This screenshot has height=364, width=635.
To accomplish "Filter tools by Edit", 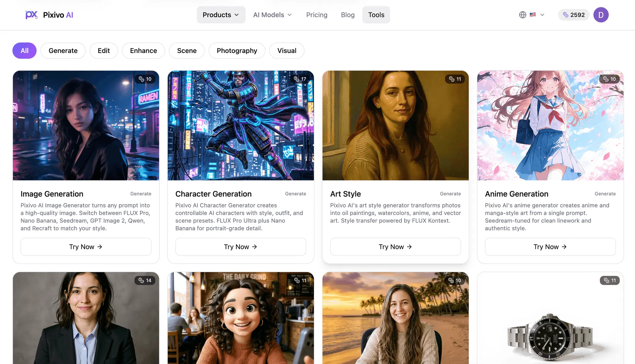I will pyautogui.click(x=104, y=51).
